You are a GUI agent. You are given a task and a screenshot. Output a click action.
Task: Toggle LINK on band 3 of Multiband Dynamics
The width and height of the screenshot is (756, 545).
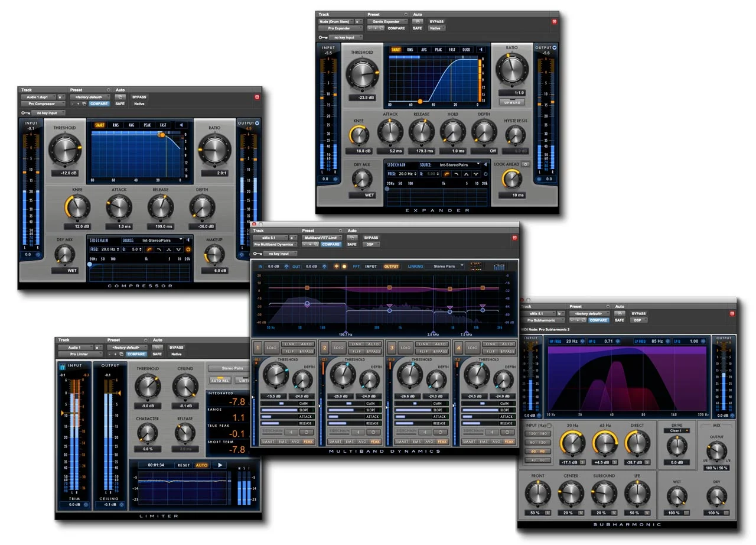tap(423, 344)
